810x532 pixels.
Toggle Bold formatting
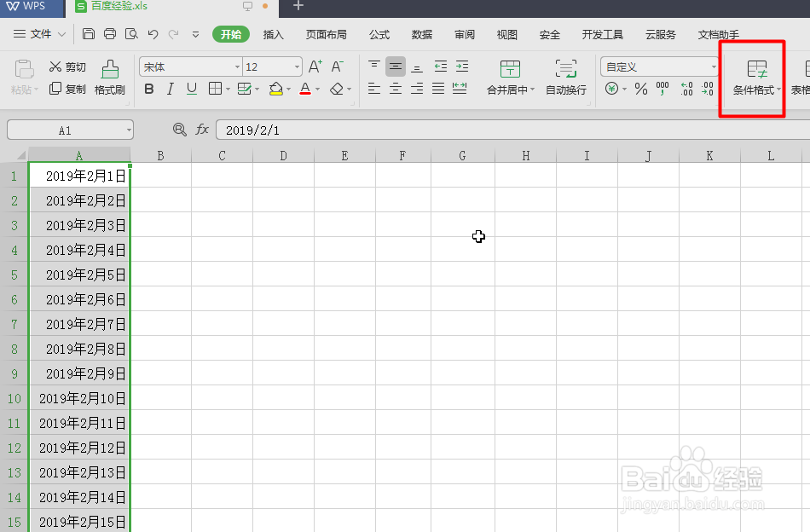tap(148, 89)
